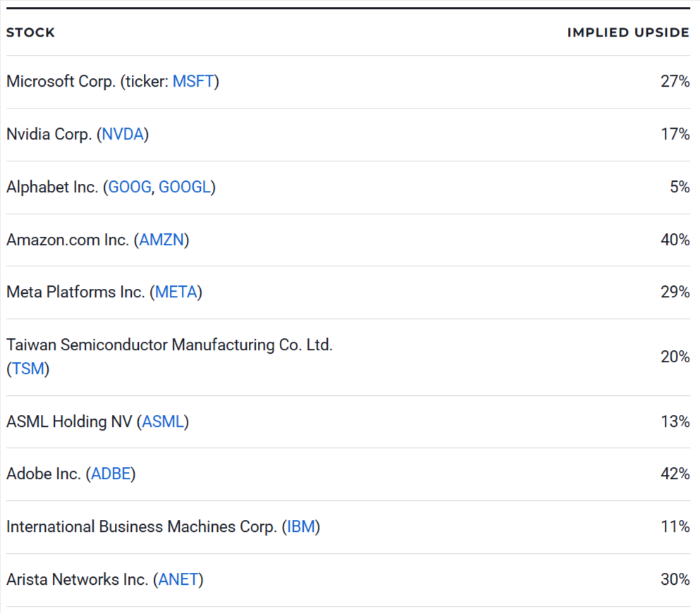This screenshot has width=700, height=613.
Task: Click Adobe's 42% upside value
Action: pyautogui.click(x=675, y=473)
